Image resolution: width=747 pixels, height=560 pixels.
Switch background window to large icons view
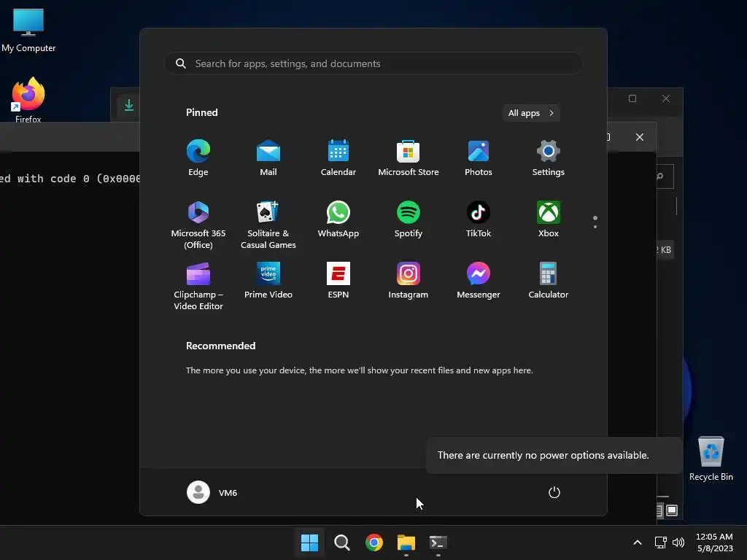coord(672,510)
